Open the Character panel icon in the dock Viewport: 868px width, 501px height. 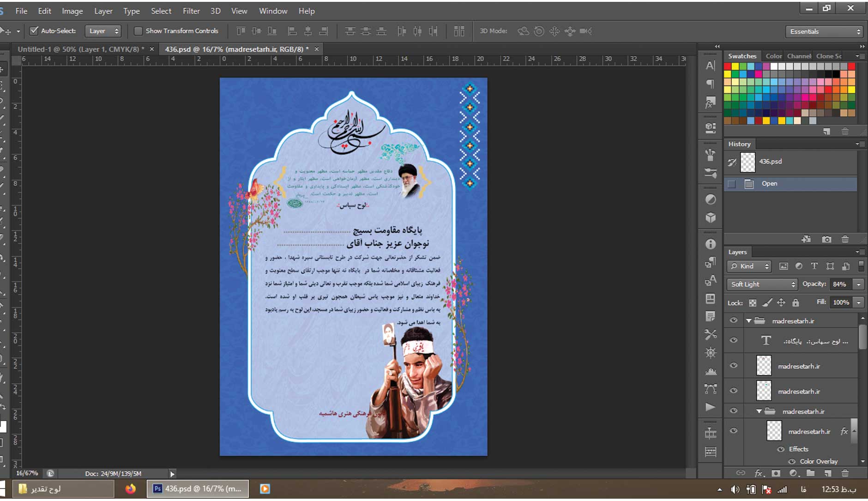(711, 66)
